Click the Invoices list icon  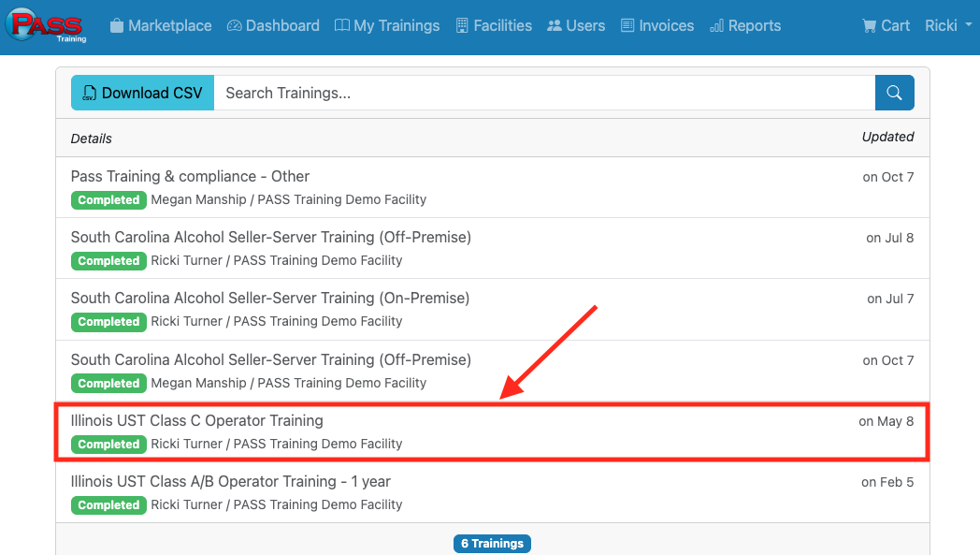pos(627,25)
